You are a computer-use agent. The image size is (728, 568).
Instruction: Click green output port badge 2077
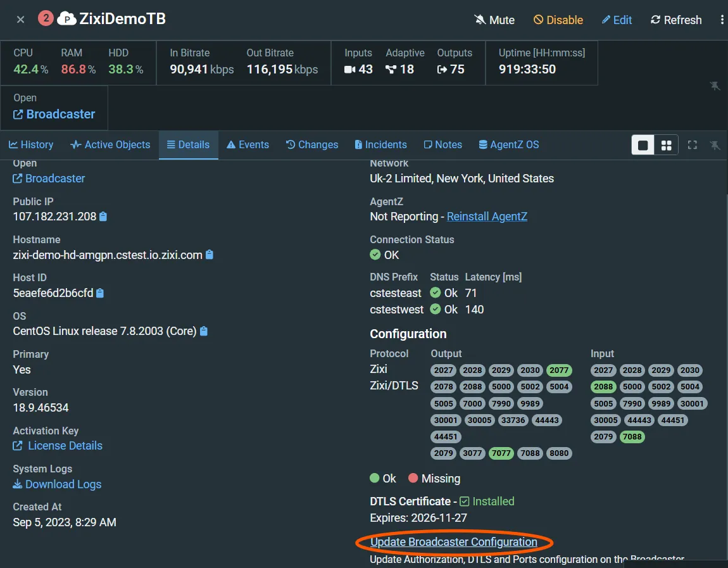(x=559, y=370)
